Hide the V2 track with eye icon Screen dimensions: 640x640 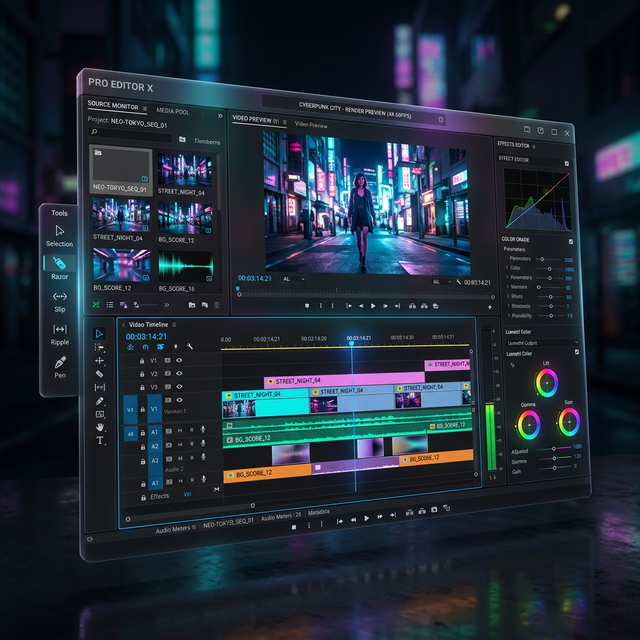[179, 373]
